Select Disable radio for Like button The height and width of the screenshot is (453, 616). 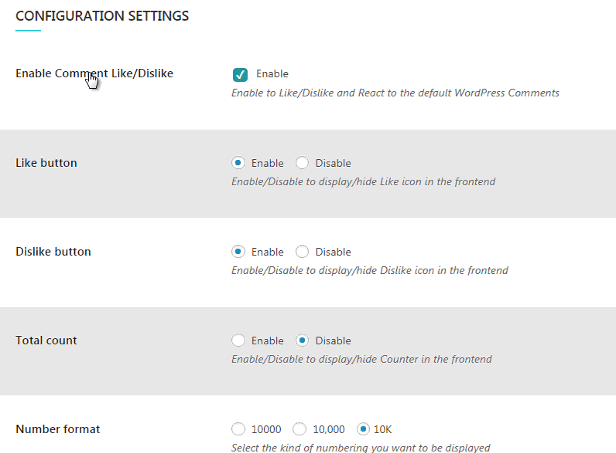(x=302, y=163)
